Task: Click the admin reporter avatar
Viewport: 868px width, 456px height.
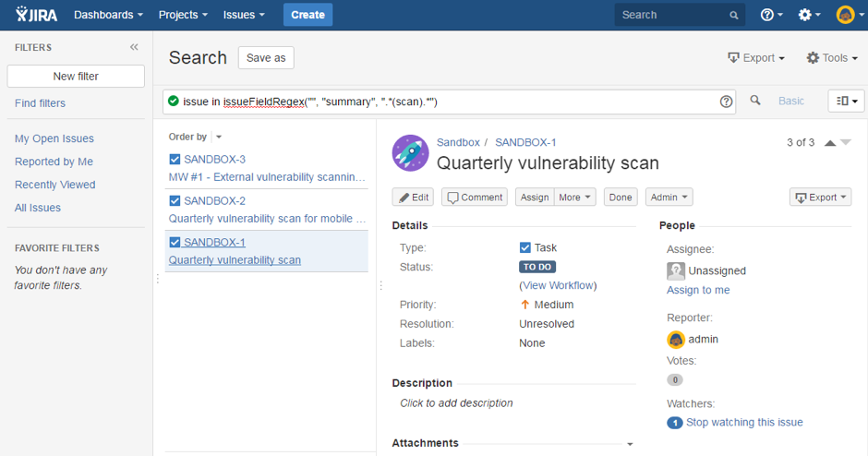Action: pos(676,340)
